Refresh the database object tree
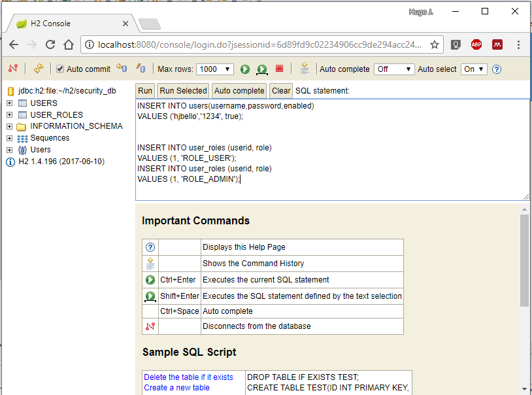Viewport: 532px width, 395px height. [x=38, y=68]
